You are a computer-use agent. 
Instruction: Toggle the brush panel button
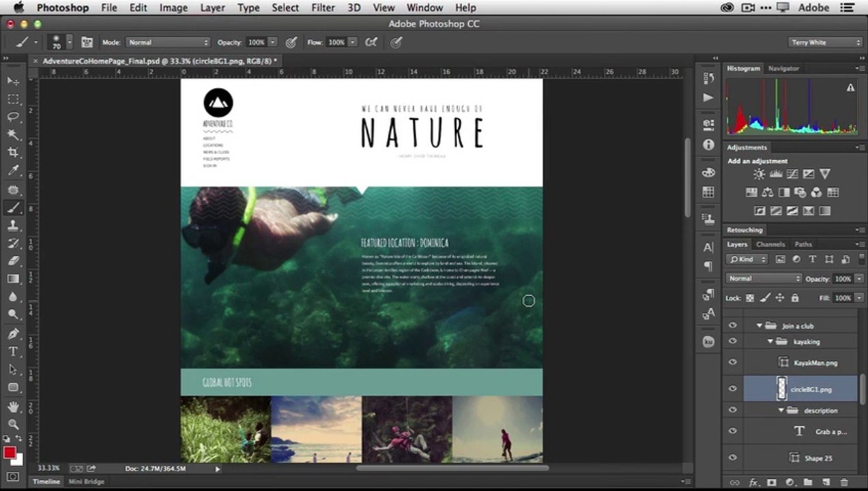tap(87, 42)
